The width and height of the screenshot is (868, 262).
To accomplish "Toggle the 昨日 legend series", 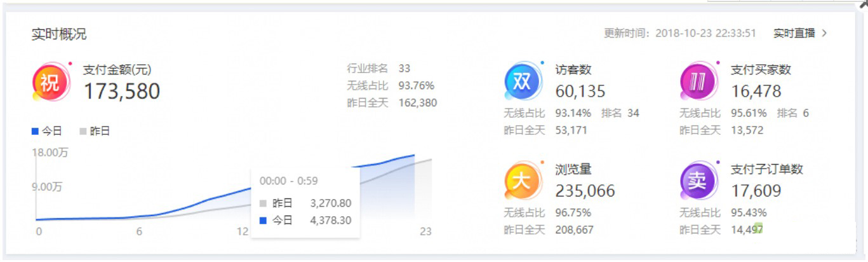I will (95, 131).
